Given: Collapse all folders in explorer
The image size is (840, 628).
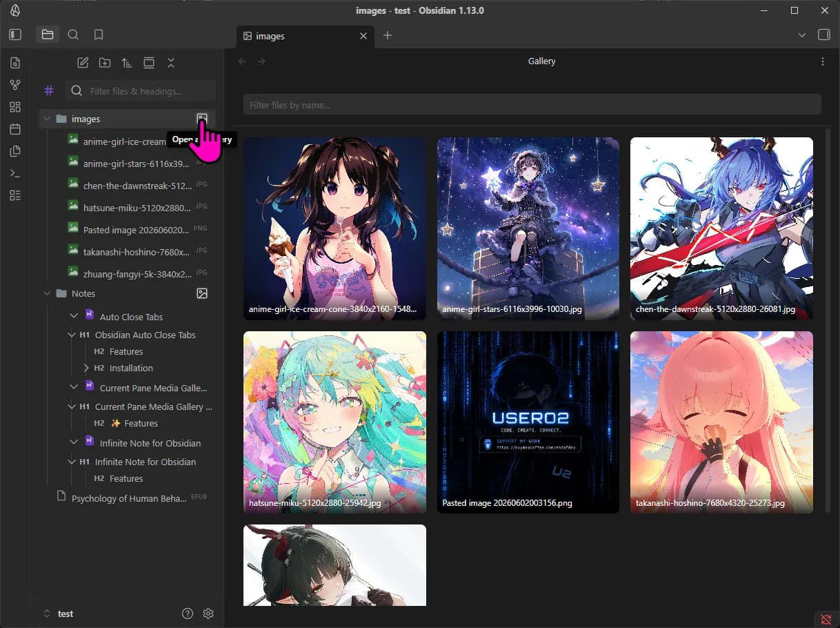Looking at the screenshot, I should tap(171, 63).
